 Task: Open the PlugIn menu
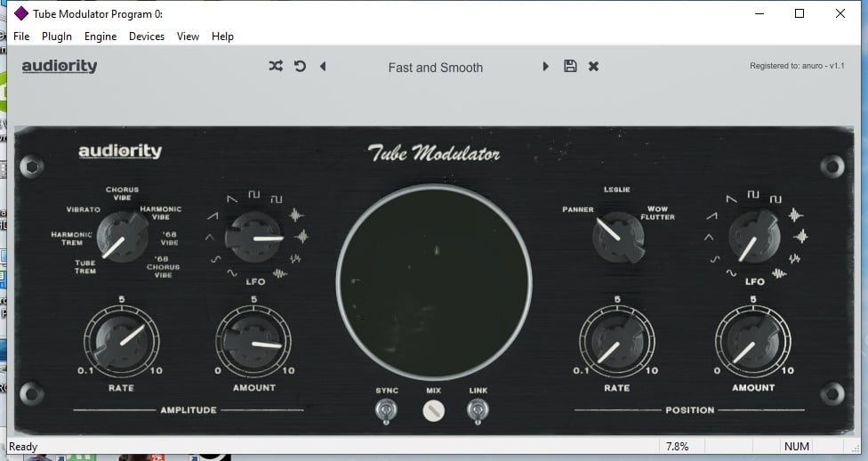pos(56,36)
